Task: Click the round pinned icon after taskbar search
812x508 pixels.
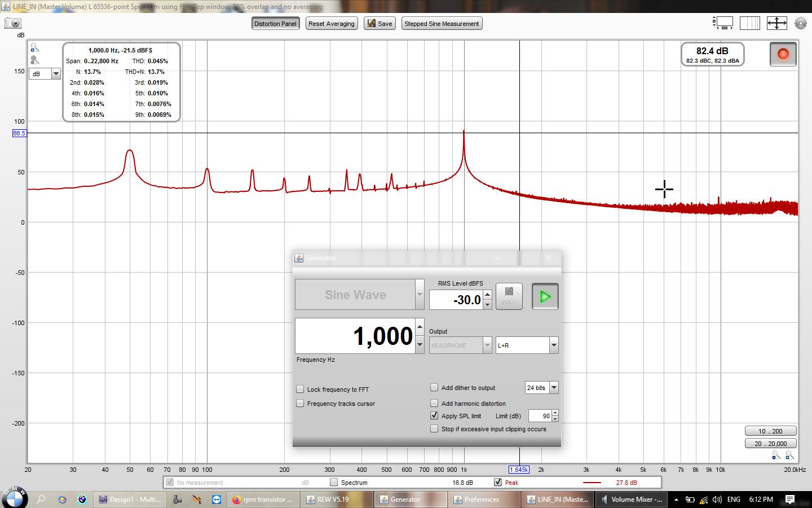Action: pyautogui.click(x=62, y=499)
